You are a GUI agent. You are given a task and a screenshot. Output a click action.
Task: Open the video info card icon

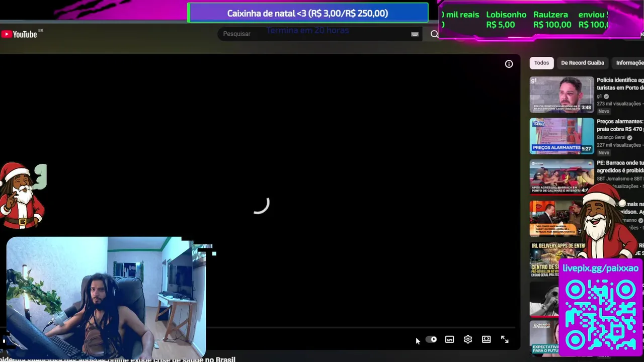(x=509, y=64)
